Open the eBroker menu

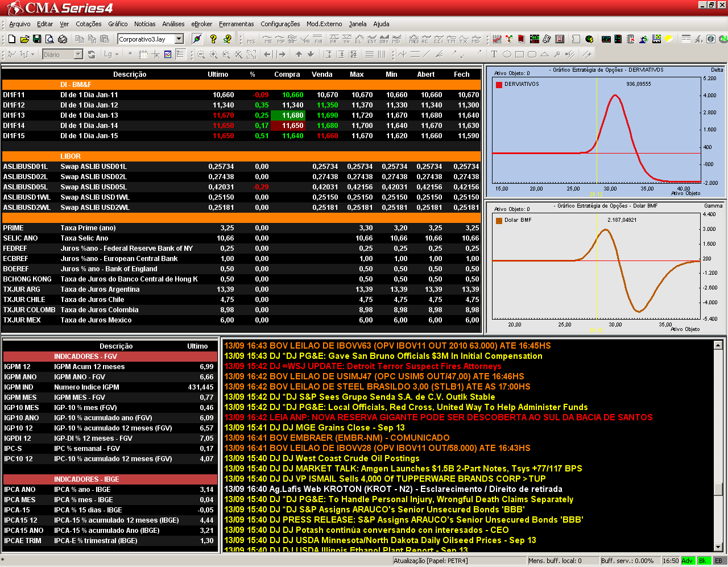tap(202, 24)
